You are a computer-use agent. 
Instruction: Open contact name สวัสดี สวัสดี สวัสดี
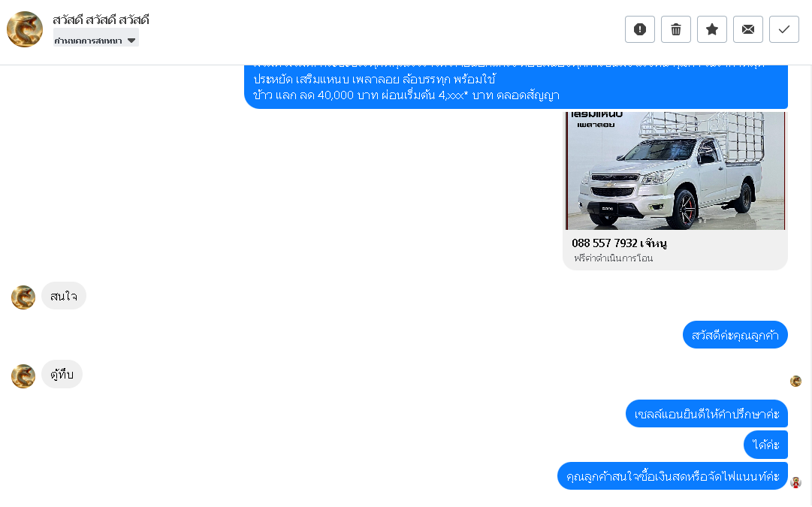point(101,20)
